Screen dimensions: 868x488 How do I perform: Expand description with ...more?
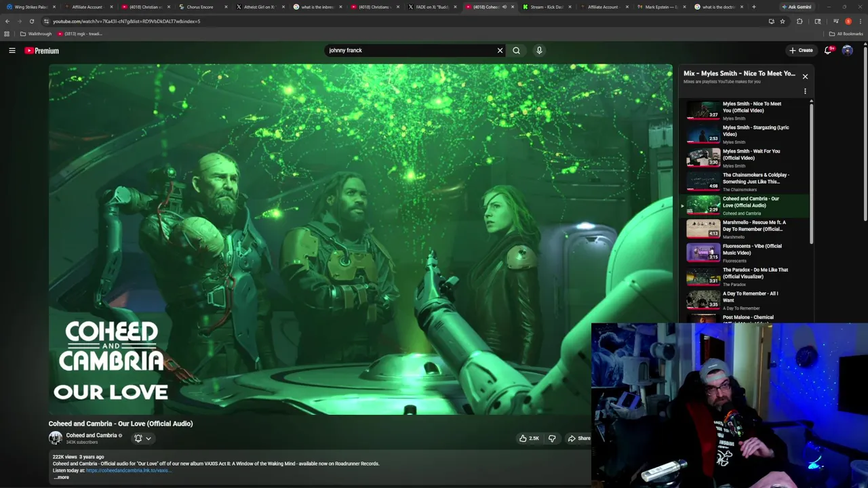click(x=61, y=477)
